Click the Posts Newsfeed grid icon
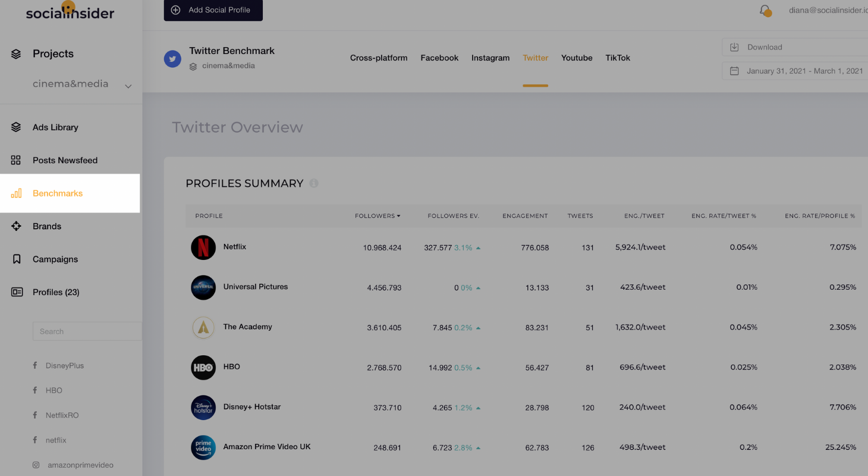Screen dimensions: 868x476 [x=16, y=160]
